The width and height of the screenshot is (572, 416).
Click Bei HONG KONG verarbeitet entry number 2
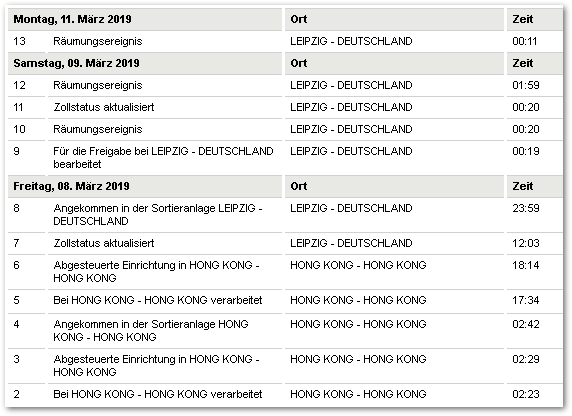click(158, 394)
